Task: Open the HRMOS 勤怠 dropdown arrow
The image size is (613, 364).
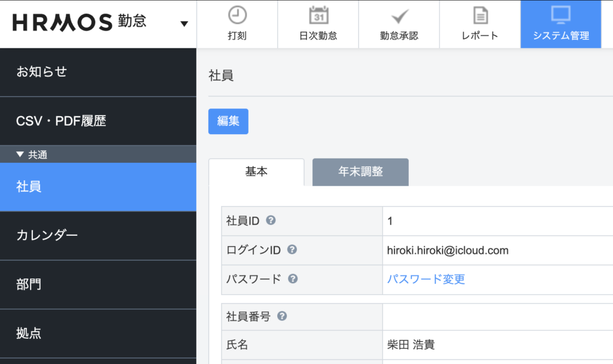Action: pos(184,24)
